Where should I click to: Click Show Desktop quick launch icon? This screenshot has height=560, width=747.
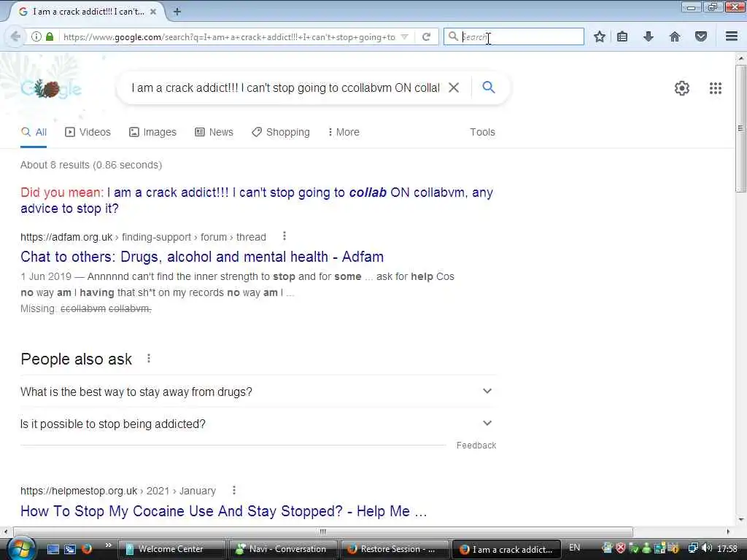tap(53, 549)
